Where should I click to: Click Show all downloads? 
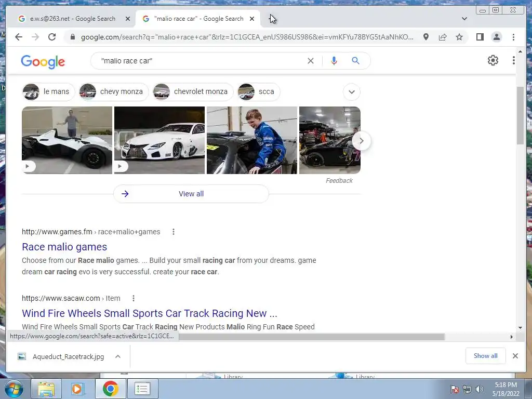point(485,355)
